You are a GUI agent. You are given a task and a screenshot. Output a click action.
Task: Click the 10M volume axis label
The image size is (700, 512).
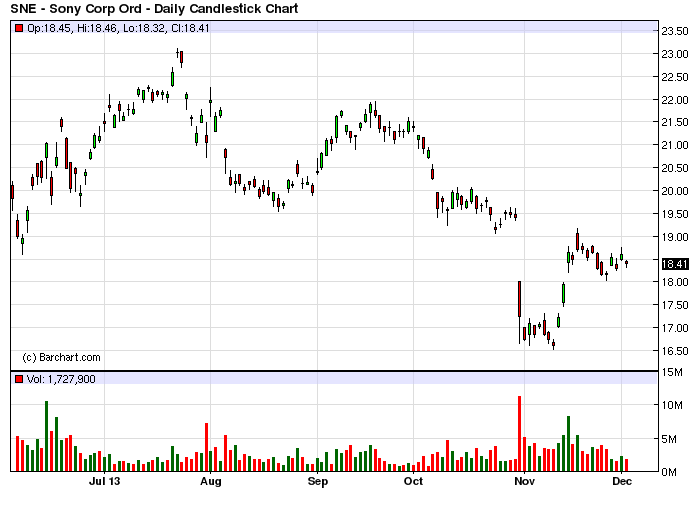[671, 405]
